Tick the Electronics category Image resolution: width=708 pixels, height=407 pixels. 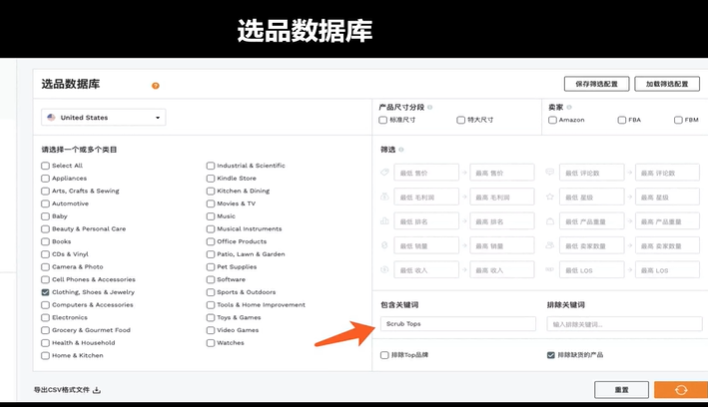tap(45, 318)
